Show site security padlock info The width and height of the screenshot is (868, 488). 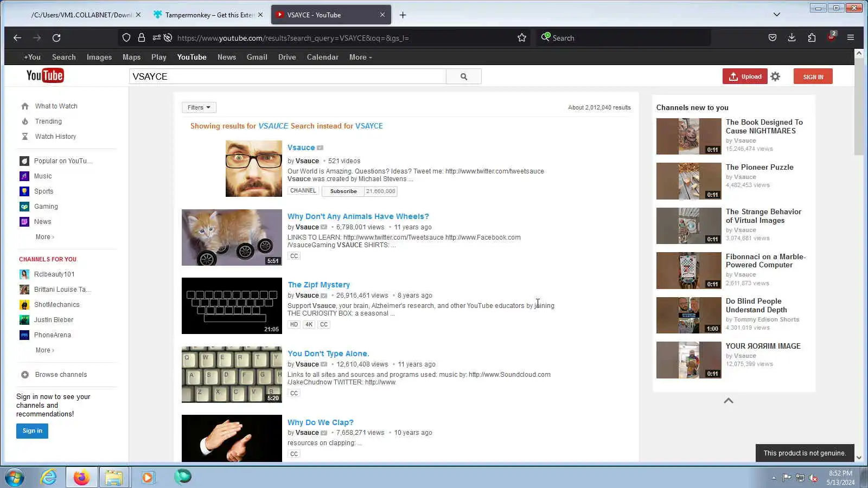pyautogui.click(x=142, y=38)
